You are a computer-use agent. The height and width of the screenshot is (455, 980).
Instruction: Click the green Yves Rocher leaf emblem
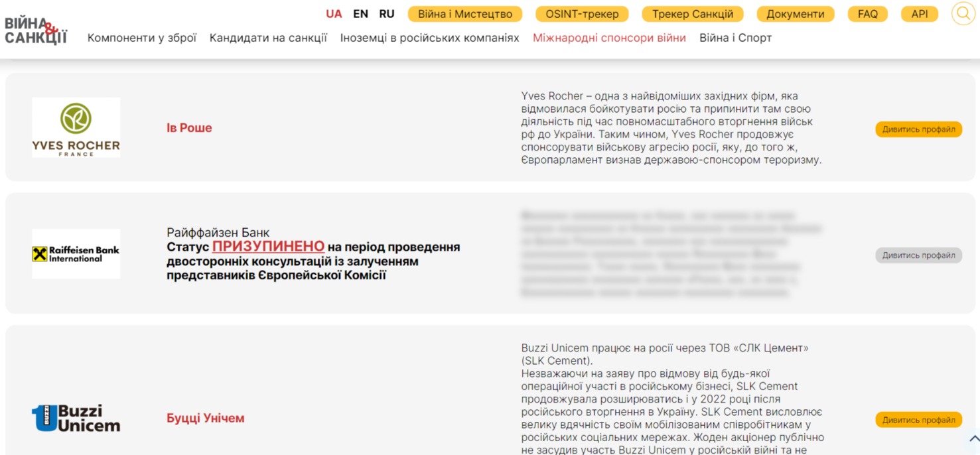[x=75, y=117]
